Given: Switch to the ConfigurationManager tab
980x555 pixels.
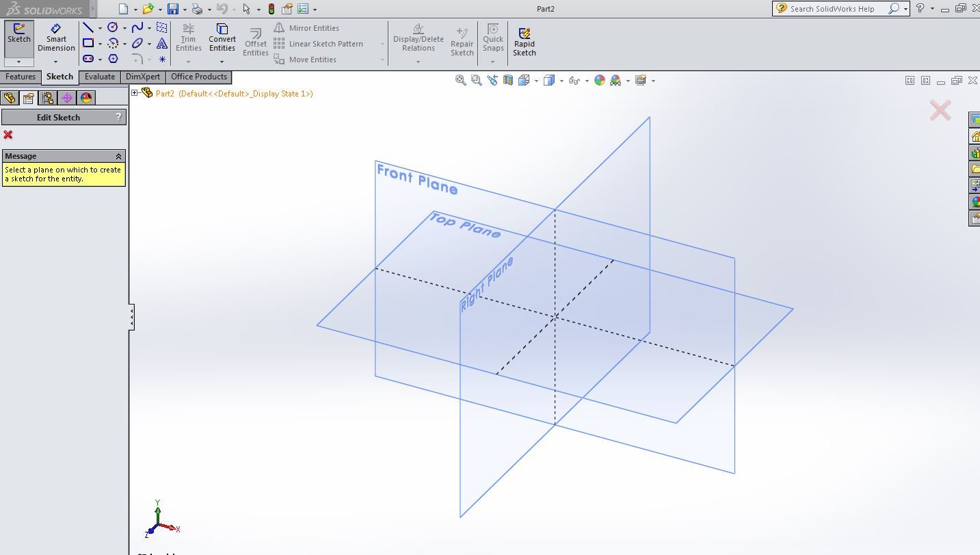Looking at the screenshot, I should [48, 98].
